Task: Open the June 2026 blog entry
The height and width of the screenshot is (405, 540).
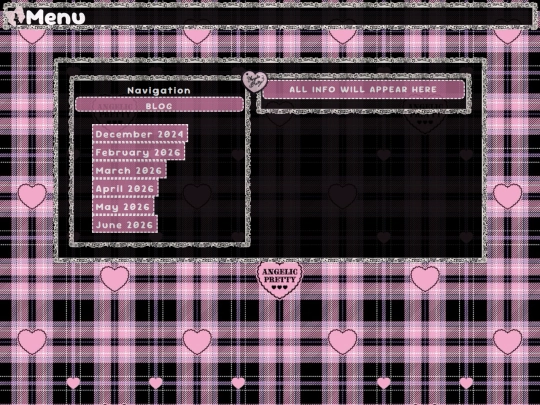Action: (x=125, y=225)
